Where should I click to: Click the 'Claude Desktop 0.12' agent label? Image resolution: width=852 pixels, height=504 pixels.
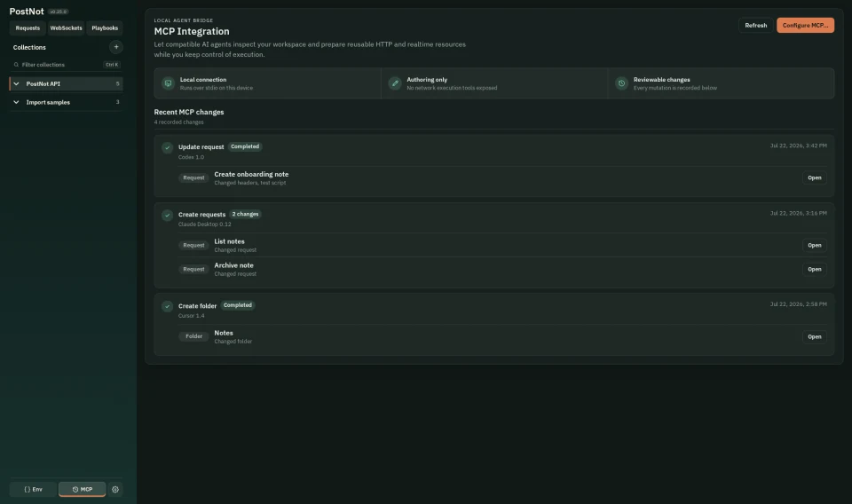pos(204,224)
